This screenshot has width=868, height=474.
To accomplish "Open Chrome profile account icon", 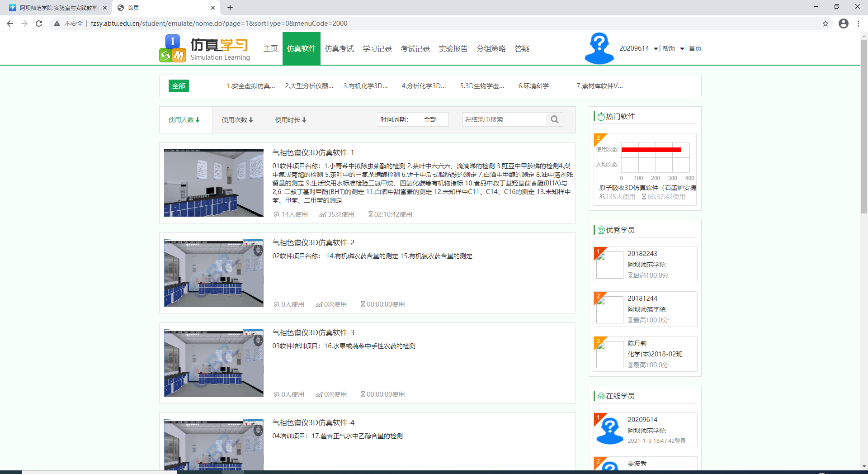I will (844, 24).
